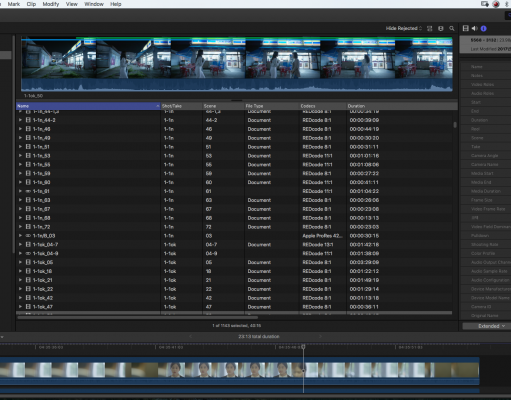Select the 1-1ok_22 clip name

point(43,289)
